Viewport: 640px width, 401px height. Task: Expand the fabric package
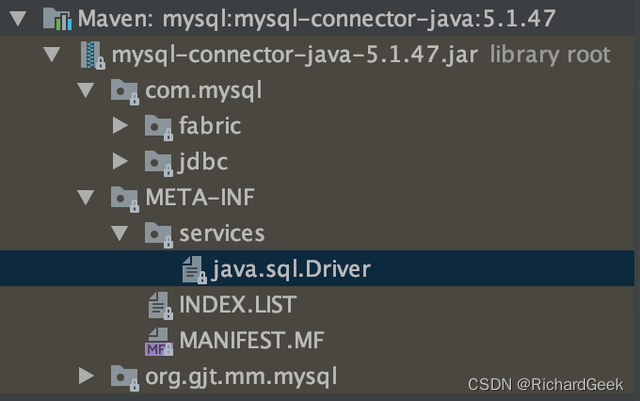pos(120,126)
